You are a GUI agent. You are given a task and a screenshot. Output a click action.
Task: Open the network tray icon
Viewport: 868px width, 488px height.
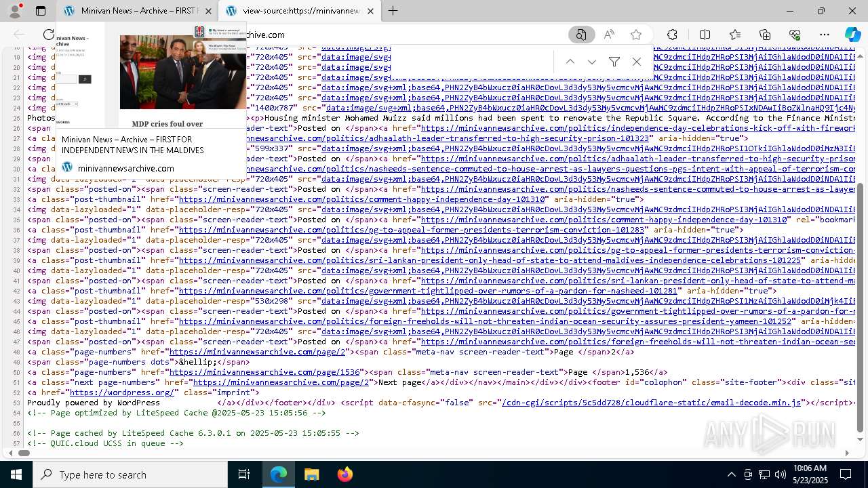pos(764,474)
